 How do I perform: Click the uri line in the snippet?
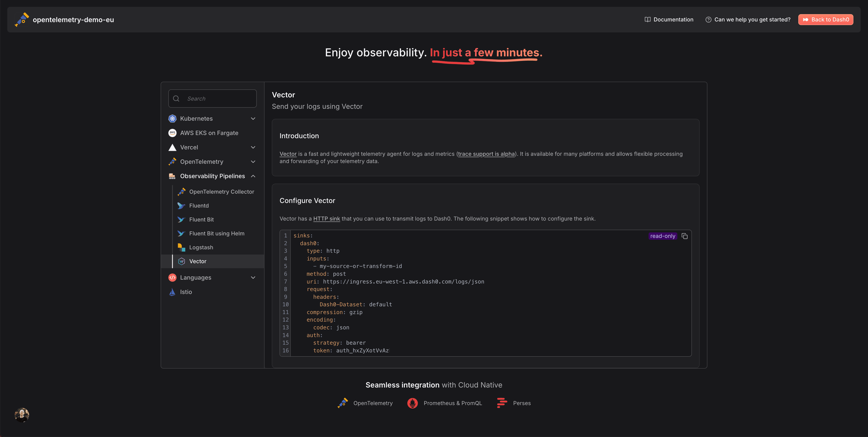395,281
